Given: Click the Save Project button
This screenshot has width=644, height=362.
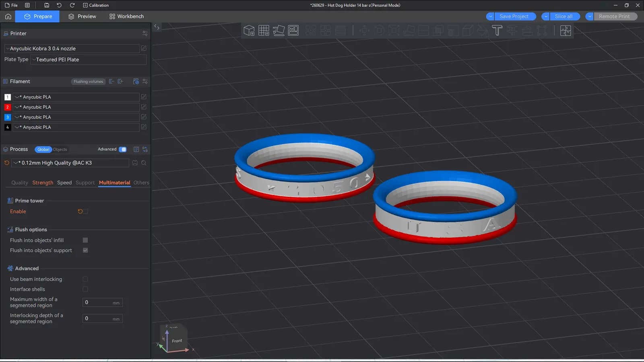Looking at the screenshot, I should click(515, 16).
